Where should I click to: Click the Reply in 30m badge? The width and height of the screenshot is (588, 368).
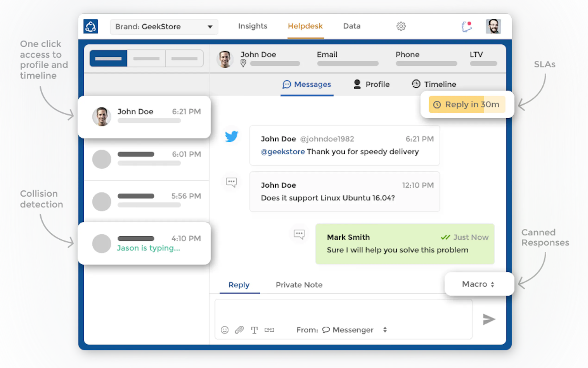coord(467,105)
